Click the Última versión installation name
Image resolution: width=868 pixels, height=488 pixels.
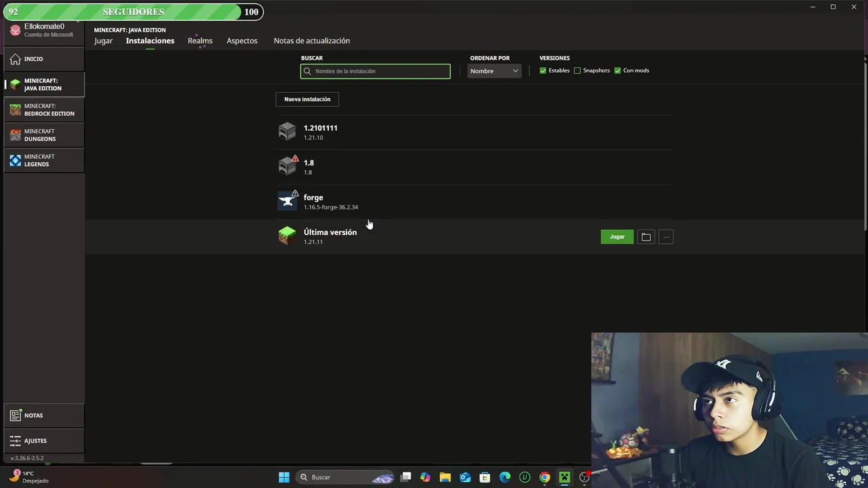point(330,232)
